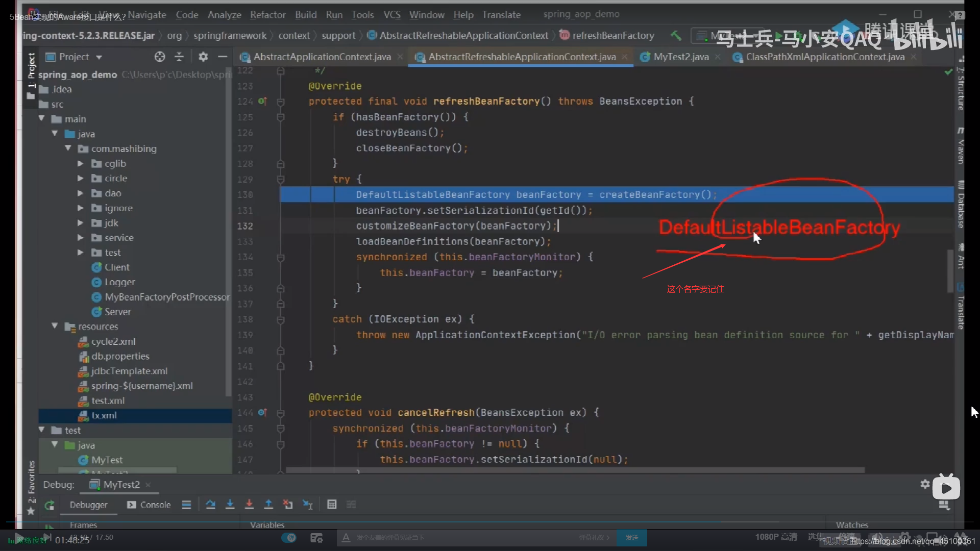The height and width of the screenshot is (551, 980).
Task: Click the Frames panel icon in debugger
Action: pos(83,525)
